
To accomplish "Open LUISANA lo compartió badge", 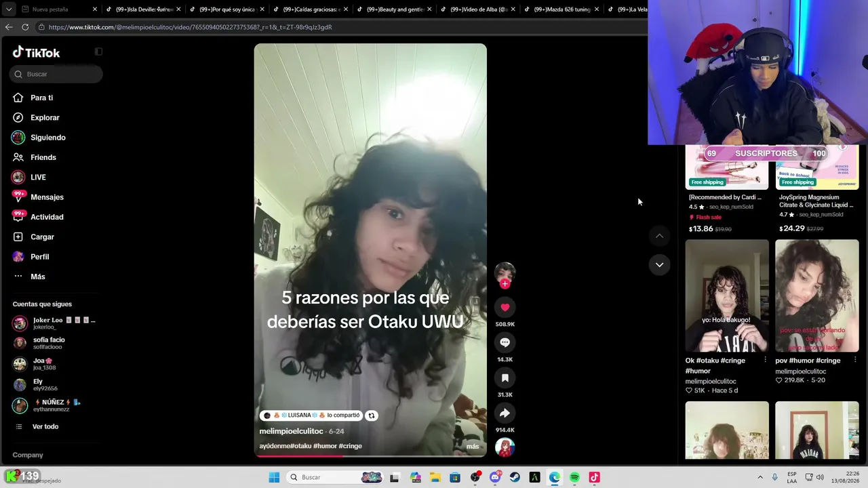I will (x=312, y=415).
